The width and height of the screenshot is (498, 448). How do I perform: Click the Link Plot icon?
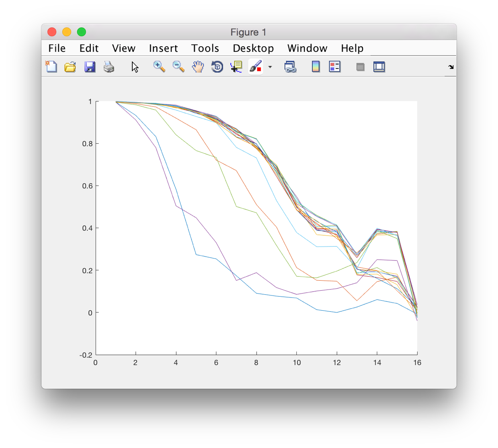coord(290,67)
